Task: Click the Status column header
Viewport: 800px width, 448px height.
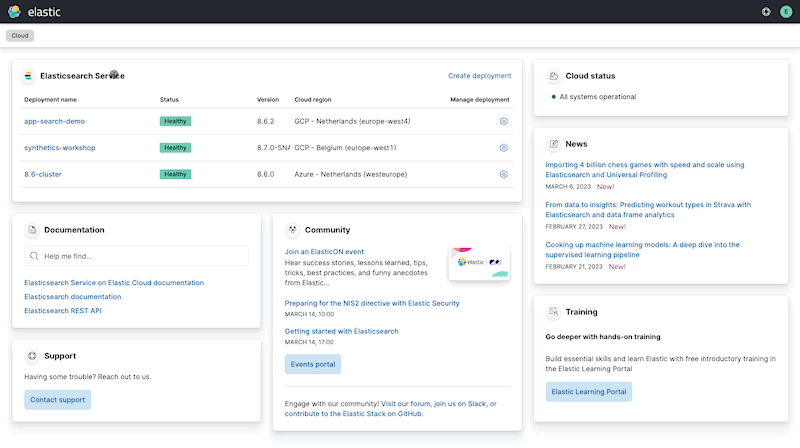Action: 169,100
